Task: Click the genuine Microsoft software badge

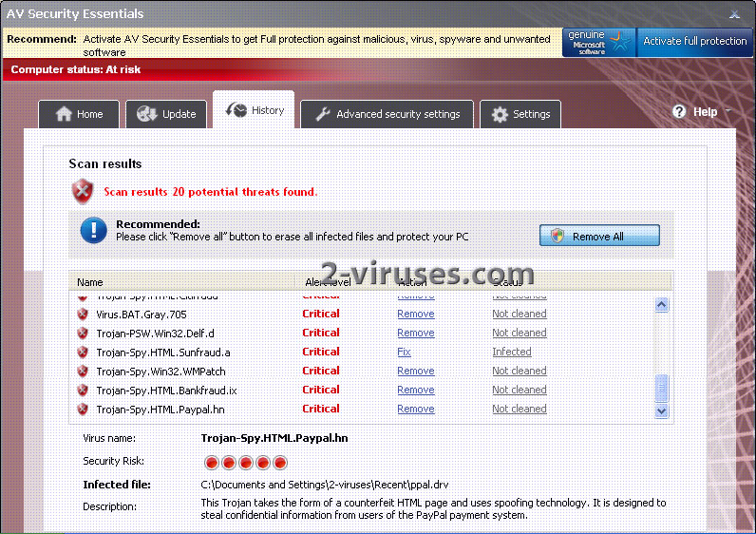Action: pos(599,43)
